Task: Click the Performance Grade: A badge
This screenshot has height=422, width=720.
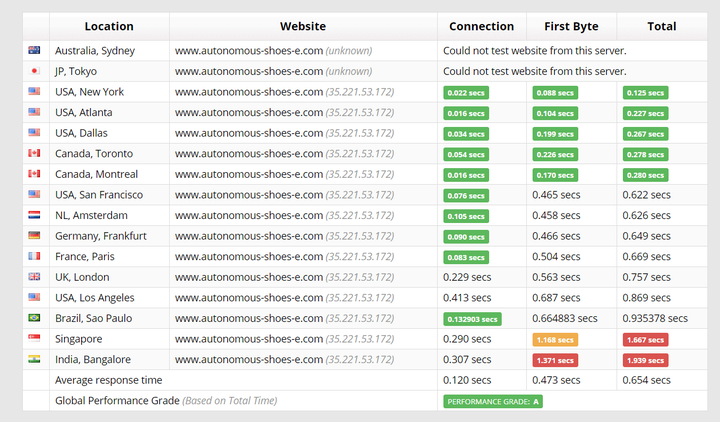Action: (493, 401)
